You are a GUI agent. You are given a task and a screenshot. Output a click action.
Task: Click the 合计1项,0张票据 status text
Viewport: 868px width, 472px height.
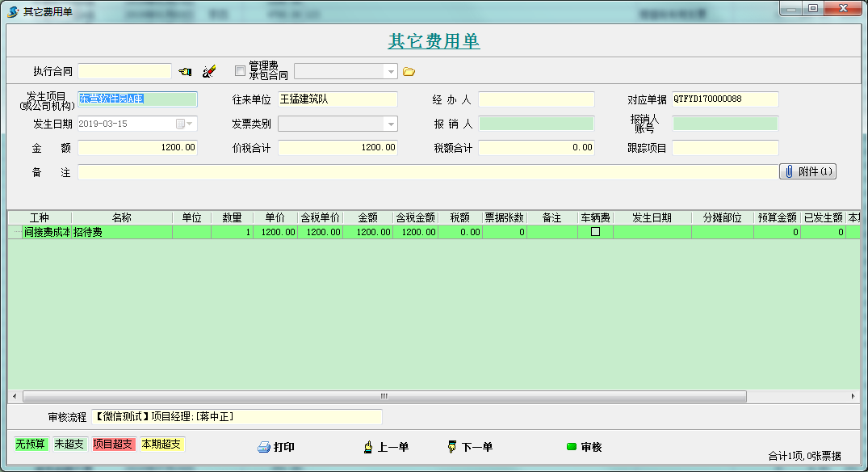pyautogui.click(x=804, y=456)
